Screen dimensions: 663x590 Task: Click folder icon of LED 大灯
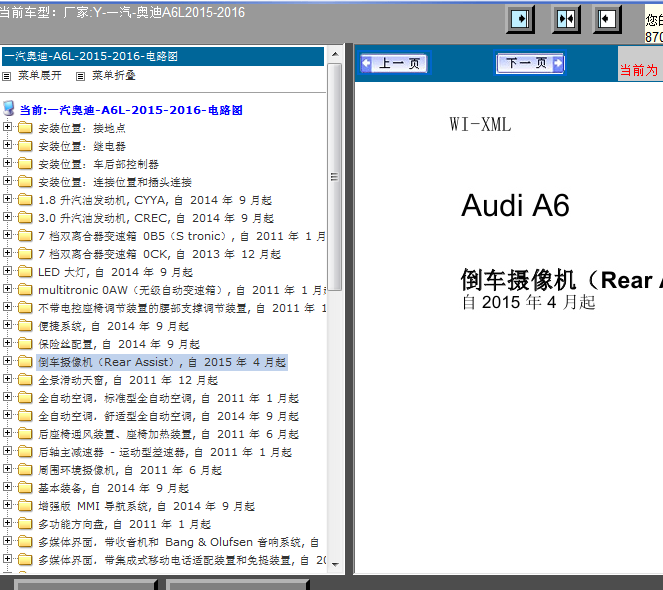pyautogui.click(x=25, y=272)
